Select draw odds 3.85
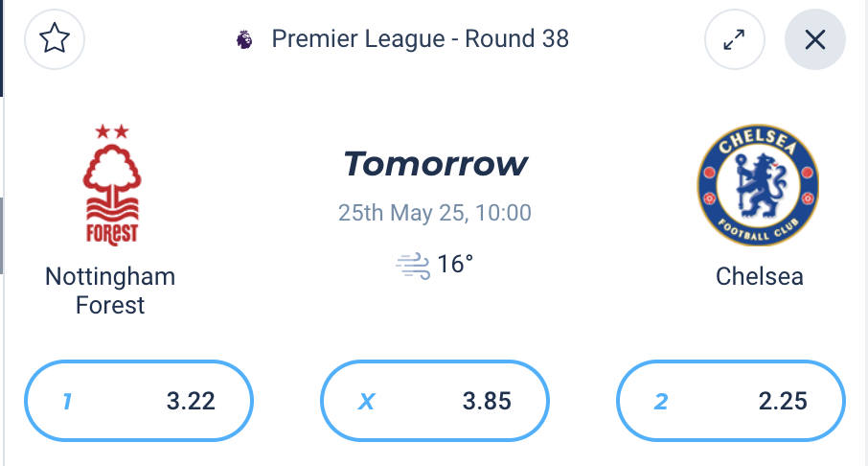 pyautogui.click(x=435, y=401)
